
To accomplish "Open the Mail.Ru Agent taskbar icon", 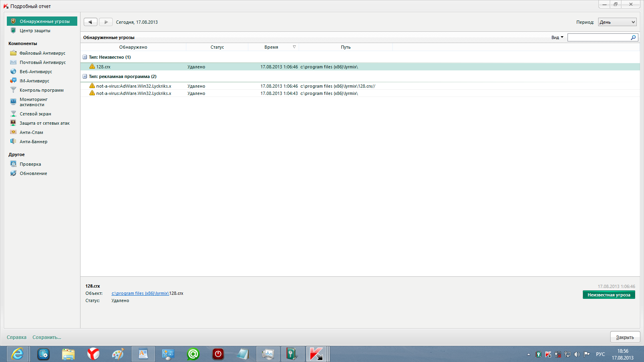I will [x=193, y=354].
